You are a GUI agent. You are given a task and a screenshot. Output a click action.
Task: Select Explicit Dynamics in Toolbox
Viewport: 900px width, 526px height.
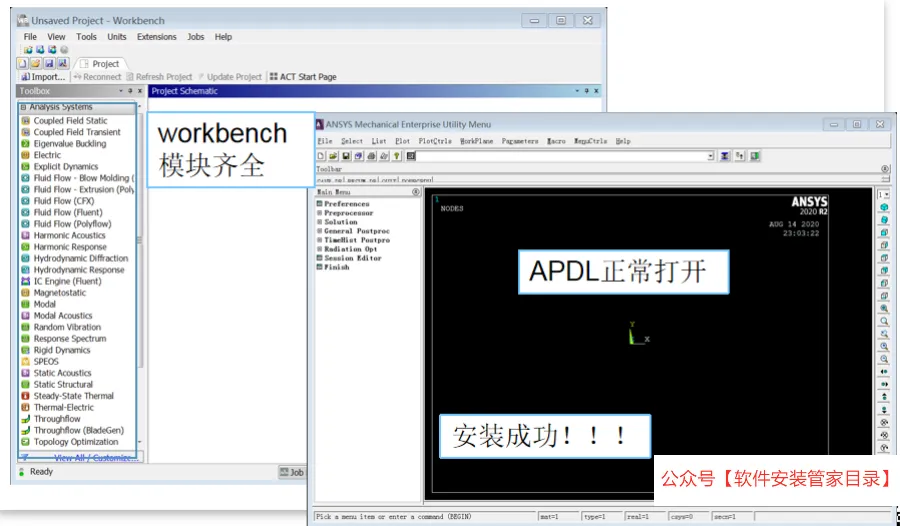pyautogui.click(x=65, y=167)
